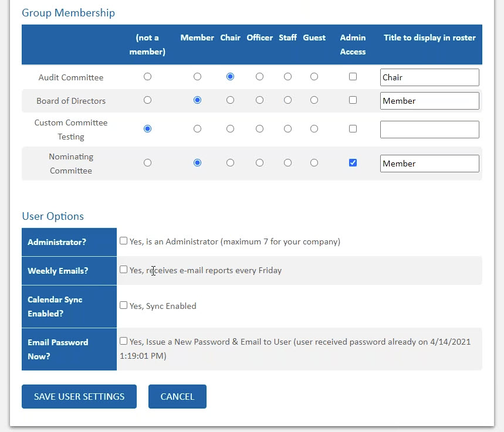Select Member radio for Audit Committee

click(197, 76)
